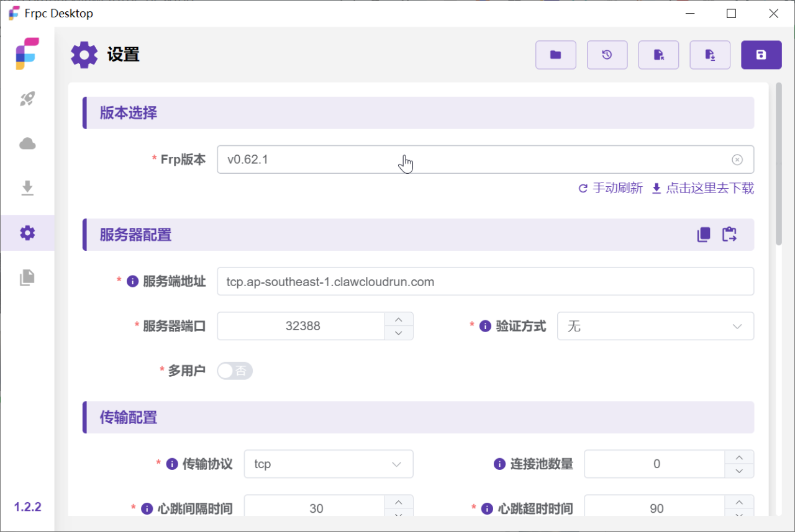Screen dimensions: 795x532
Task: Increase 心跳超时时间 with the up arrow
Action: click(739, 502)
